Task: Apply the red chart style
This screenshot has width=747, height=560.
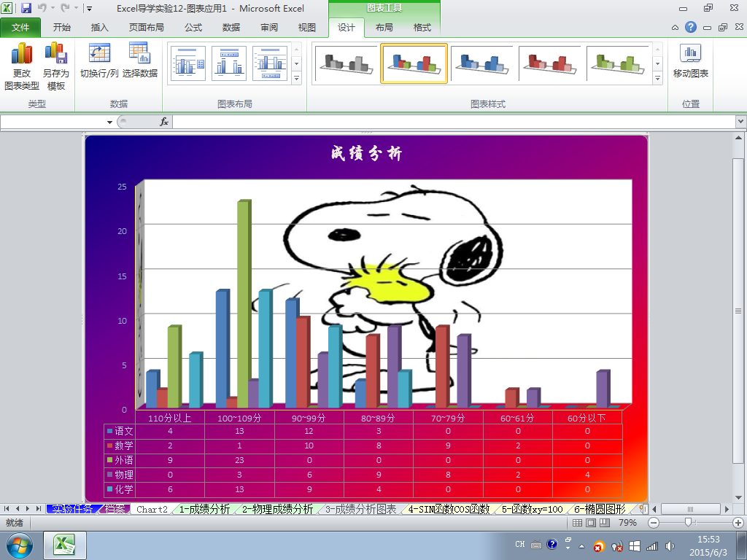Action: pyautogui.click(x=550, y=64)
